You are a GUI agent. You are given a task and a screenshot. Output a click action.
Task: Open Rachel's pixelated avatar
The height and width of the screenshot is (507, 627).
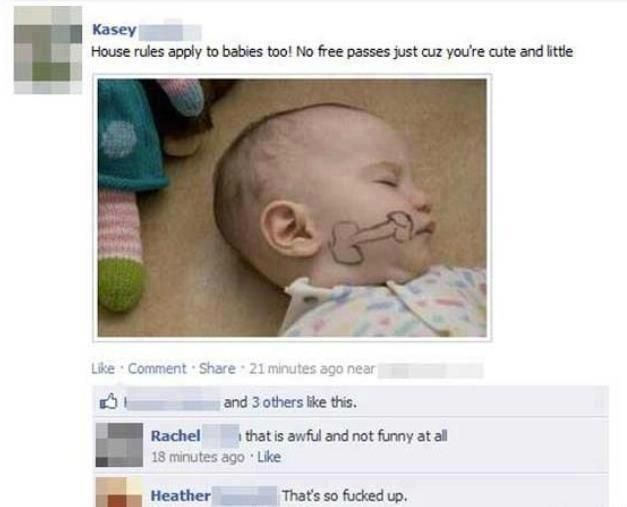119,445
